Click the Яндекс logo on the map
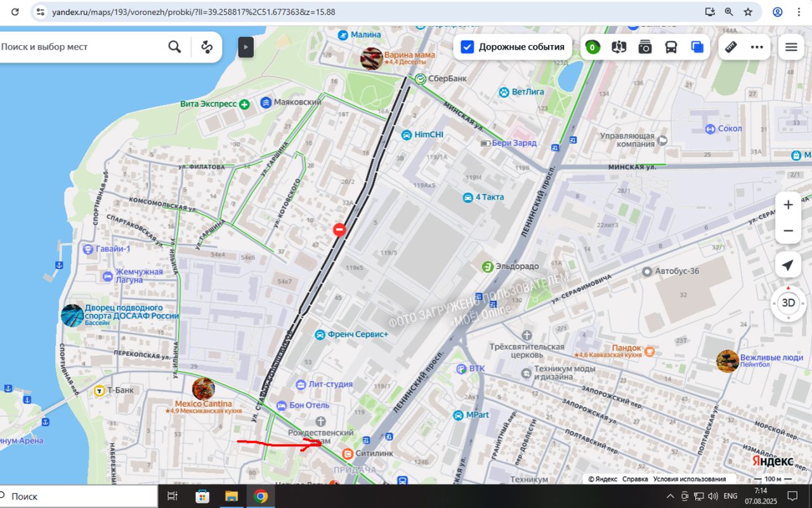 [773, 460]
